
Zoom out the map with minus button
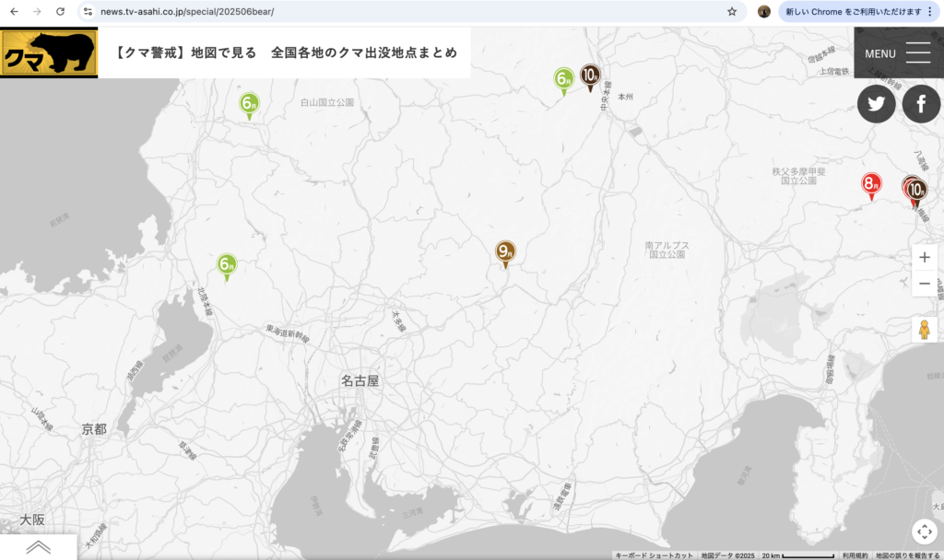coord(925,284)
